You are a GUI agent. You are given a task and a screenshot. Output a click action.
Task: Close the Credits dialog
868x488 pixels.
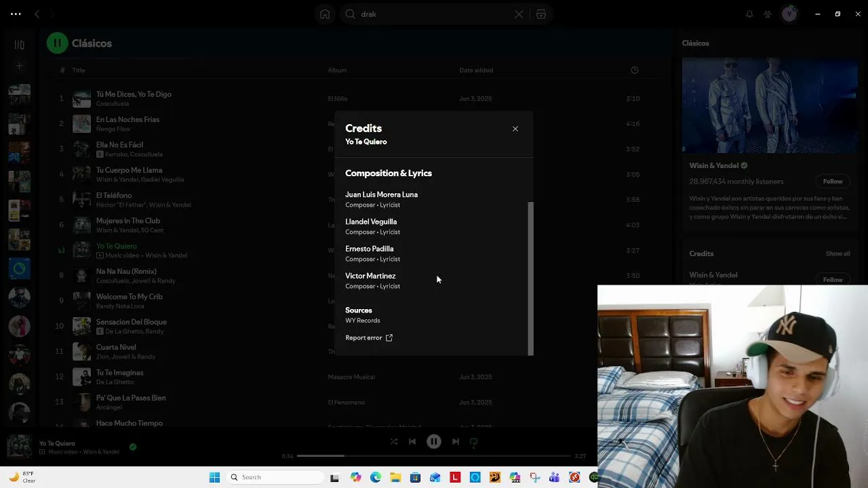tap(515, 129)
